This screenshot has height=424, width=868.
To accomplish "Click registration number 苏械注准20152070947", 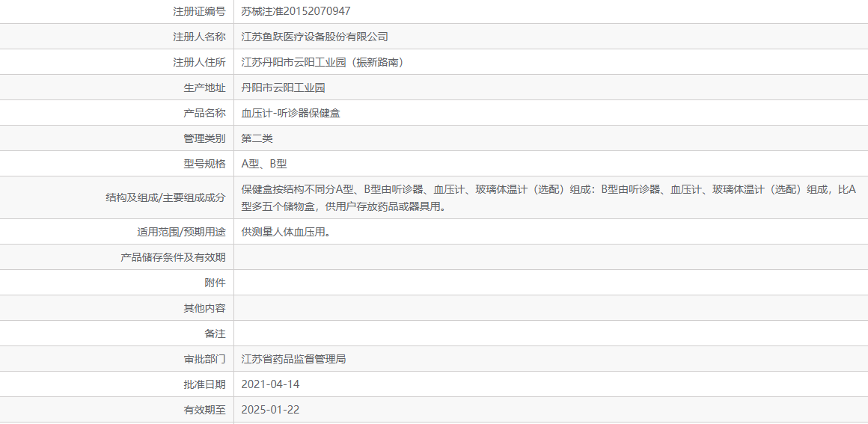I will (x=296, y=11).
